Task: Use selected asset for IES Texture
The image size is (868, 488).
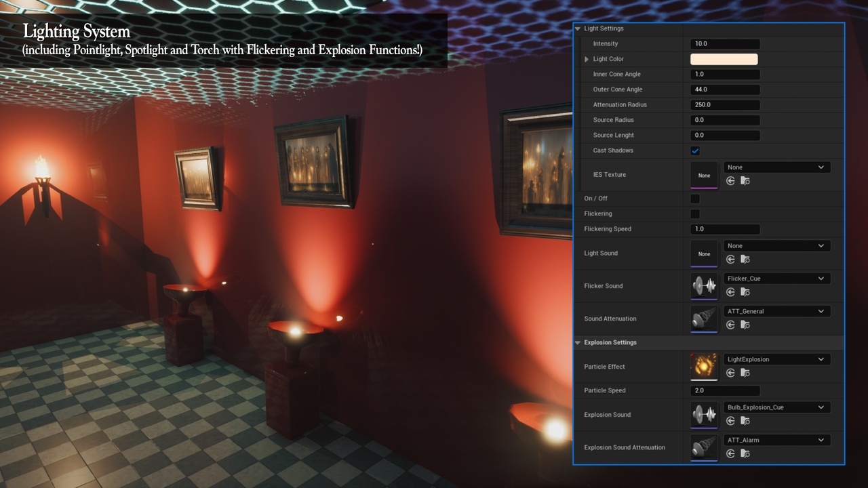Action: [730, 181]
